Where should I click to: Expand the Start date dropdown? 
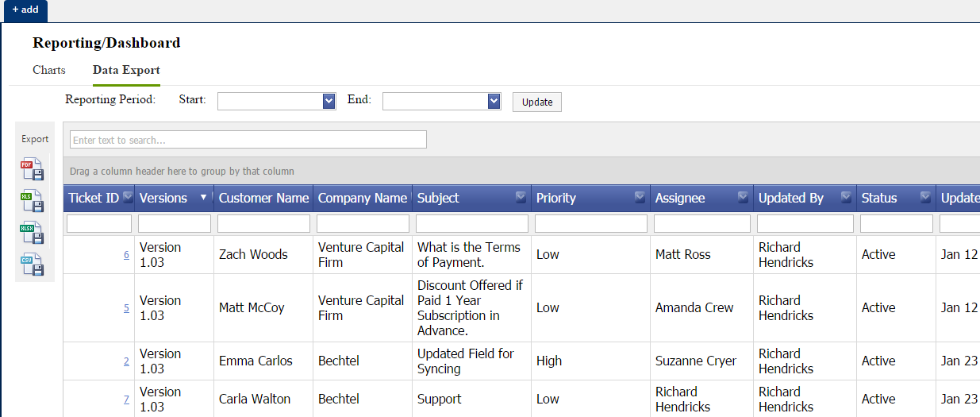[329, 102]
